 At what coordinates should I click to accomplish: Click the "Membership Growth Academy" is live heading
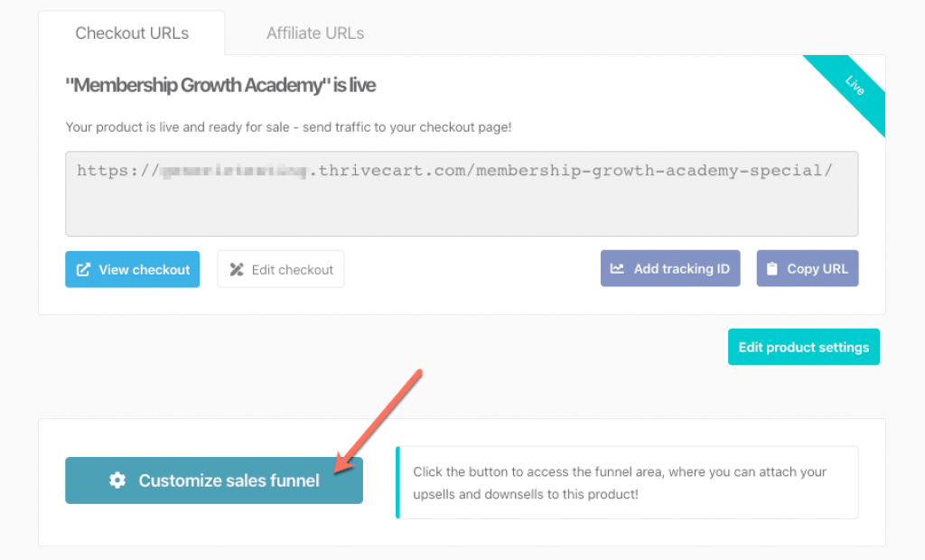[220, 86]
